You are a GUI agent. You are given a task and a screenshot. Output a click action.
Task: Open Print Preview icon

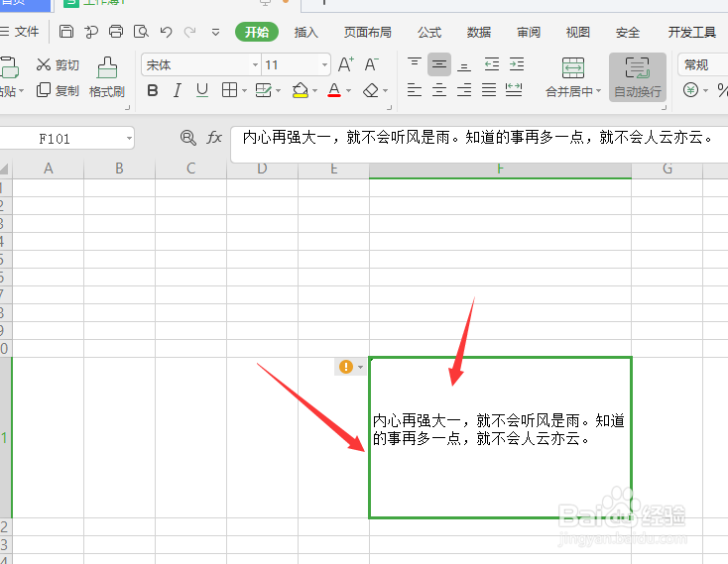[141, 32]
